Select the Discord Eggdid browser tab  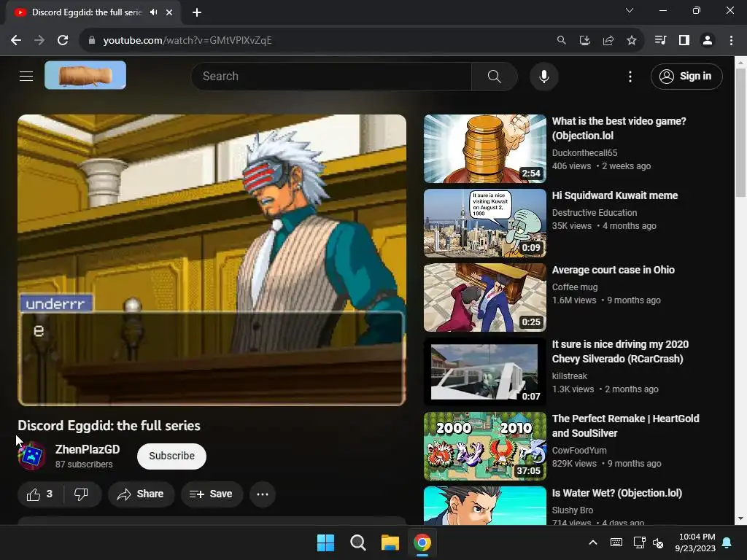pos(93,12)
